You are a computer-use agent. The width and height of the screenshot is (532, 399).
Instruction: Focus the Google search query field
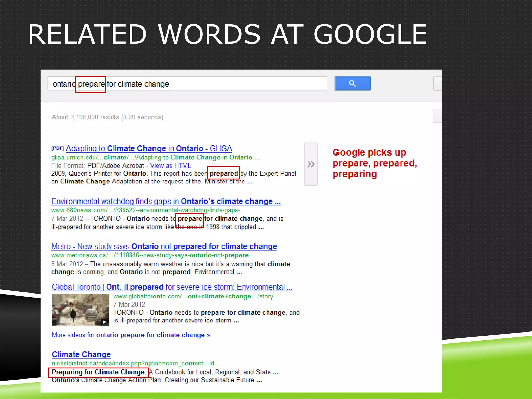[x=187, y=84]
